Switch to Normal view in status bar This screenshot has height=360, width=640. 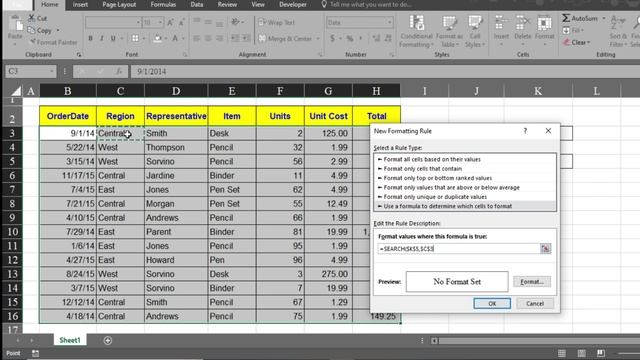coord(562,353)
